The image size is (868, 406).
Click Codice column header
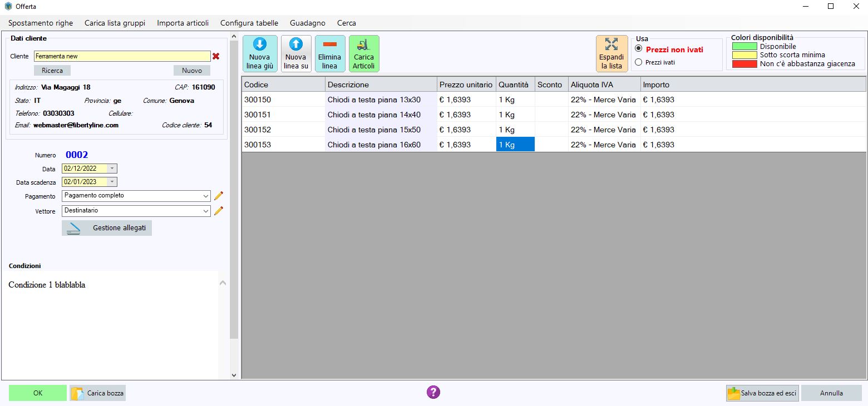(x=283, y=85)
